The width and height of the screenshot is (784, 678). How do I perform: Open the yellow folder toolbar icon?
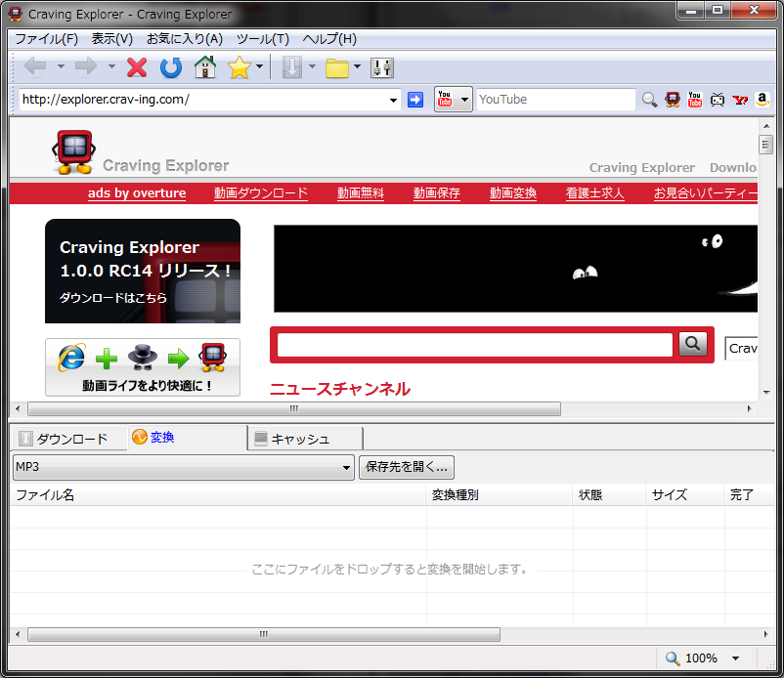337,68
